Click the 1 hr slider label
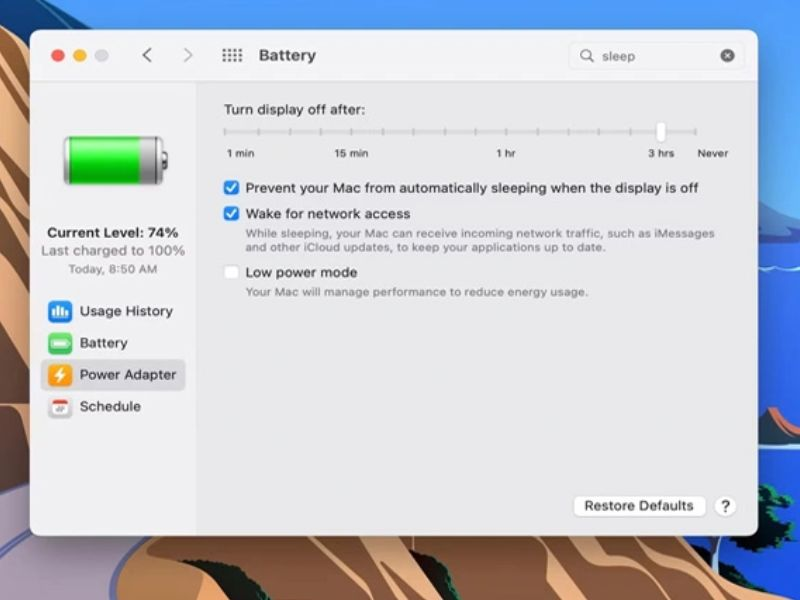 point(506,153)
